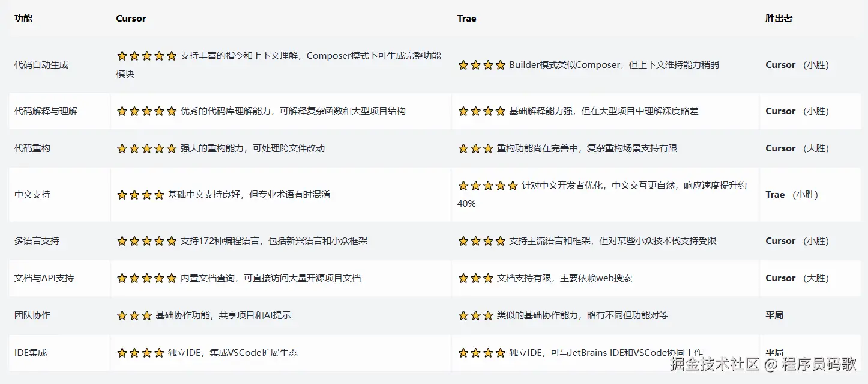
Task: Click the last star in Cursor's 多语言支持 rating
Action: pyautogui.click(x=172, y=241)
